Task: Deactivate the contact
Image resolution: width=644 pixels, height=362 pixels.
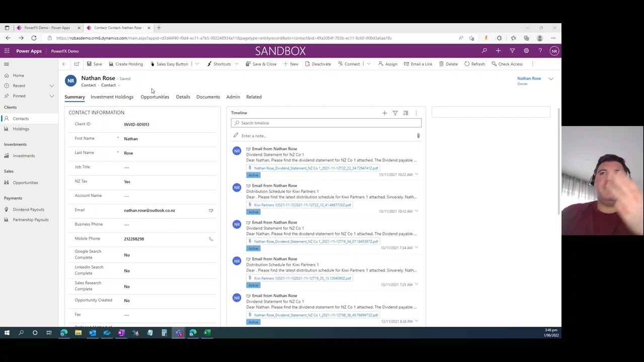Action: [318, 64]
